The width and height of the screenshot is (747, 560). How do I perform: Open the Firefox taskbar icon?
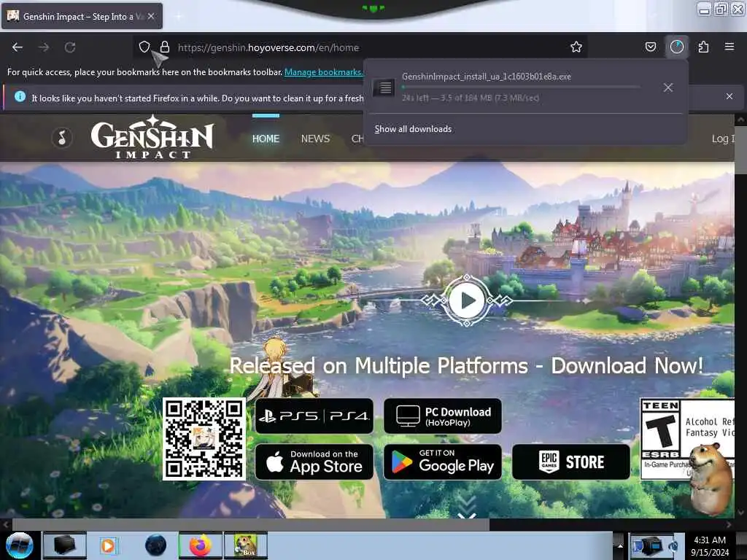point(200,545)
